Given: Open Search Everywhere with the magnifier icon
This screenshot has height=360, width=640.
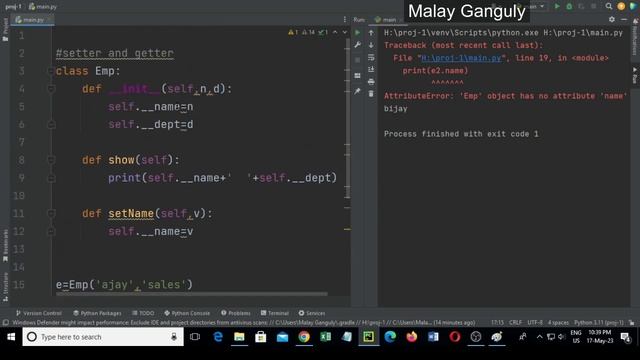Looking at the screenshot, I should (609, 6).
